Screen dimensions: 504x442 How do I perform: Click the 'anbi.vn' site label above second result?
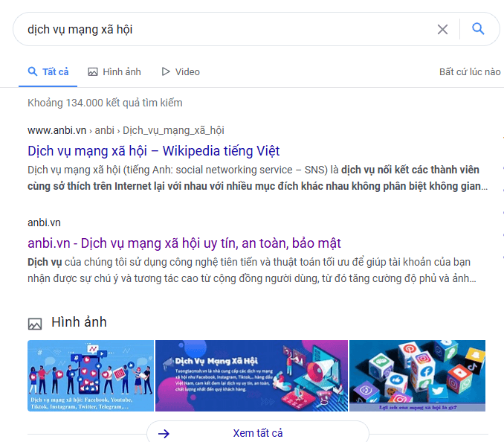(44, 222)
